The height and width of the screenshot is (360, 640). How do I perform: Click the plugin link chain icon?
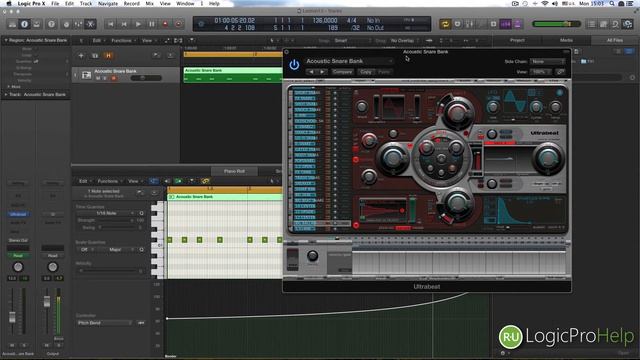pos(560,72)
